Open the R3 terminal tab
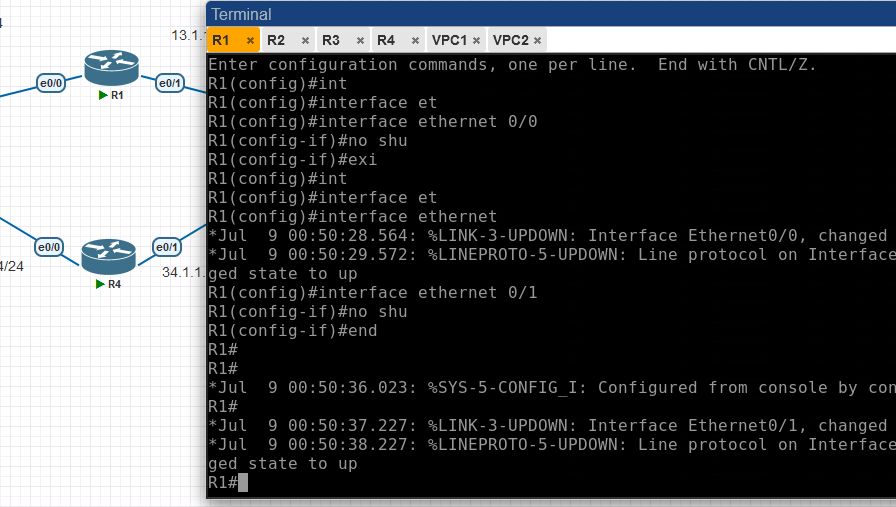 [331, 40]
